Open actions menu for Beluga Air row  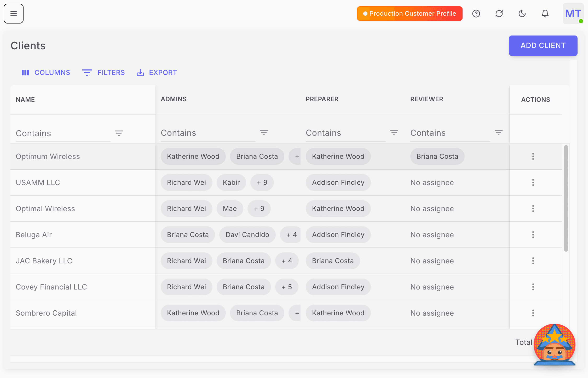(533, 235)
